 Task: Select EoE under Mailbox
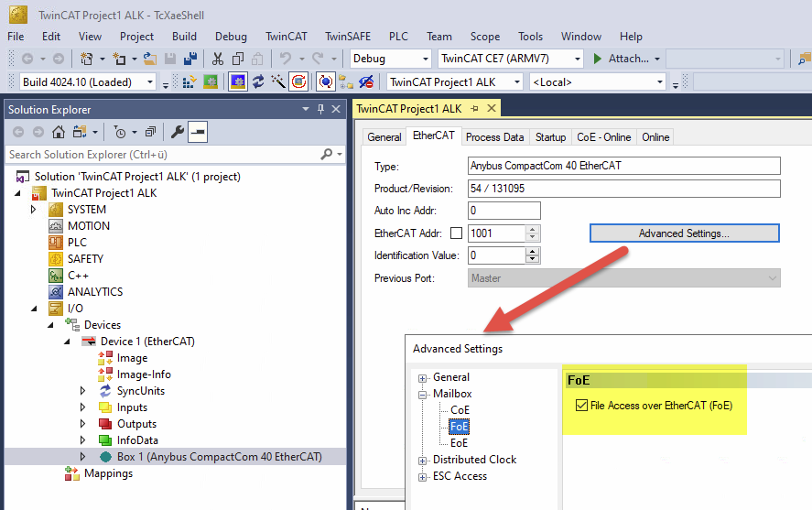459,442
